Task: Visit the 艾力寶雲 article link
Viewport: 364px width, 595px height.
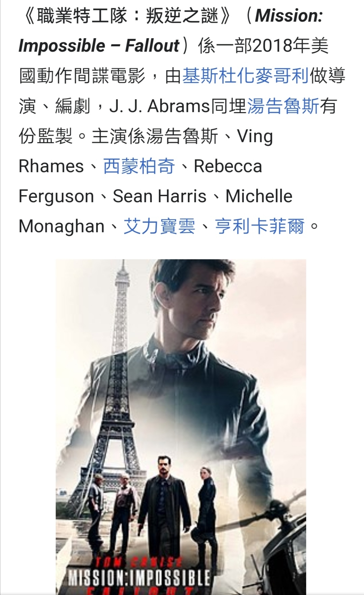Action: 159,226
